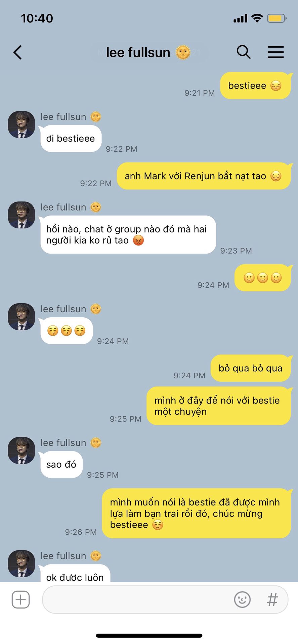Select the three kissing emoji message
The width and height of the screenshot is (298, 644).
(67, 331)
